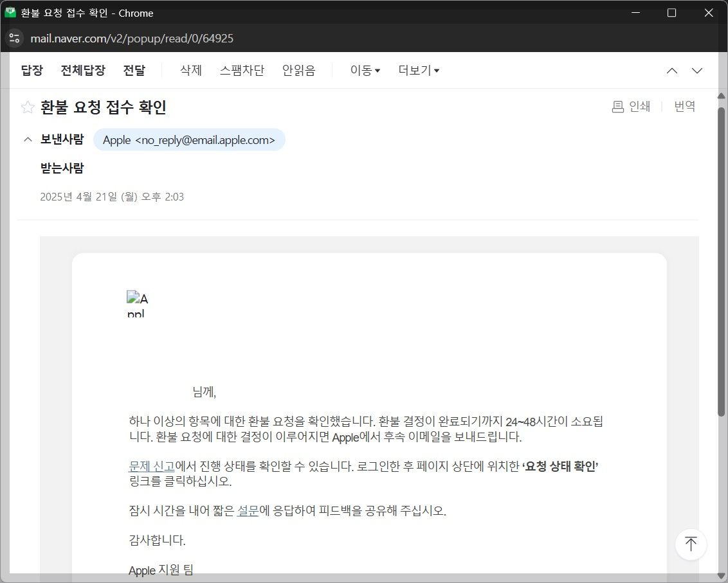The image size is (728, 583).
Task: Jump to top with the arrow button
Action: tap(691, 544)
